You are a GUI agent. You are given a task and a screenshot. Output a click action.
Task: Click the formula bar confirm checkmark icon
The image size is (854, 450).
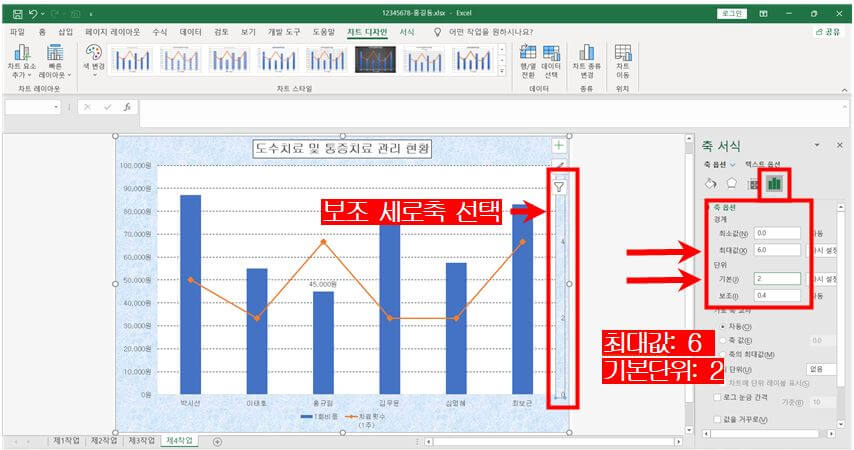click(107, 107)
